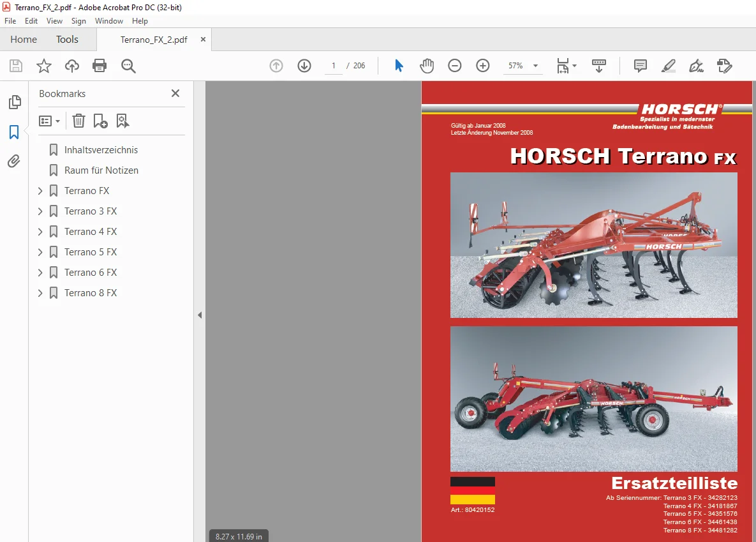Upload file to cloud icon
This screenshot has height=542, width=756.
click(x=72, y=66)
